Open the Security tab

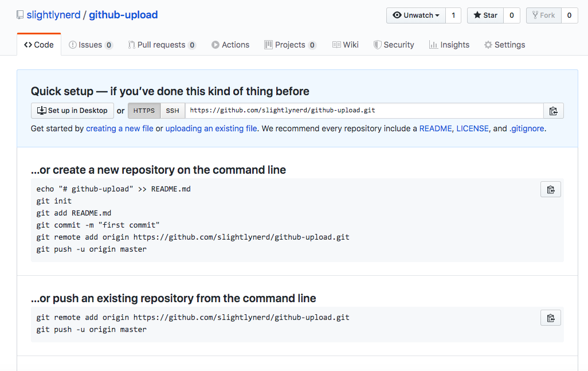(x=394, y=45)
